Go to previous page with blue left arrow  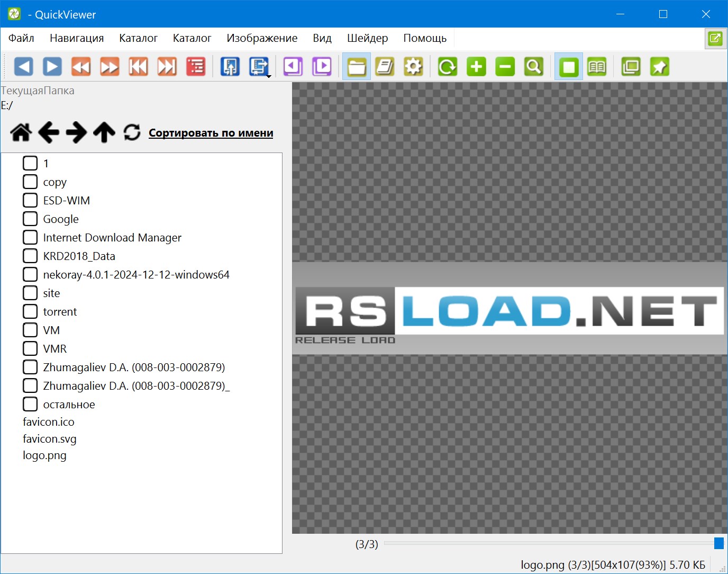click(23, 67)
